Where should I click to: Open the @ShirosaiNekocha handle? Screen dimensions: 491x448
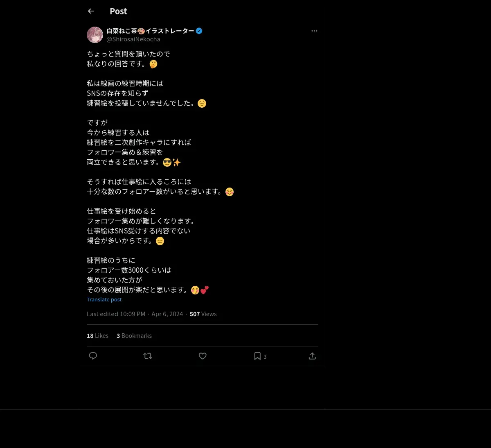click(x=133, y=39)
